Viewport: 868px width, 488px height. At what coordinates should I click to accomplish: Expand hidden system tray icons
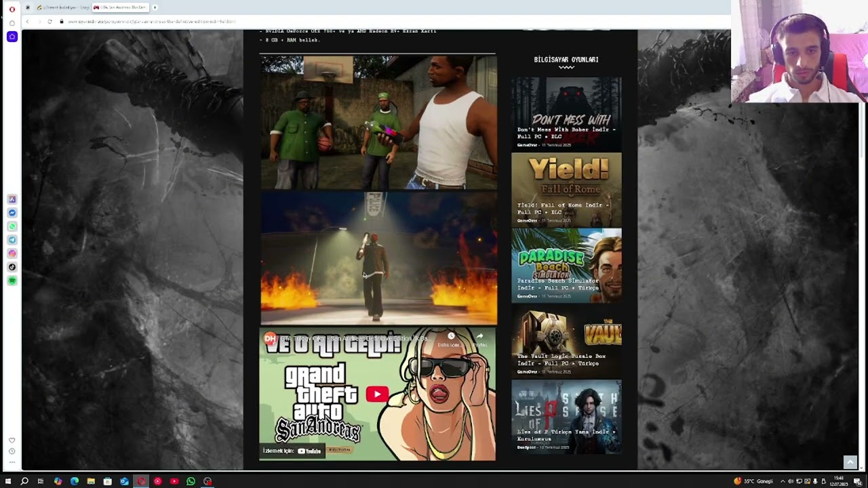point(783,481)
